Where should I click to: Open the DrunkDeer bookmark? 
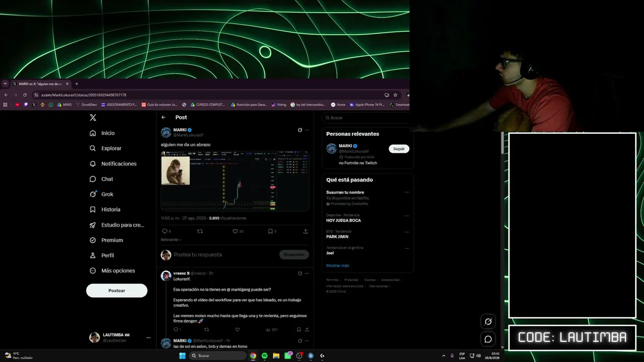(x=87, y=105)
